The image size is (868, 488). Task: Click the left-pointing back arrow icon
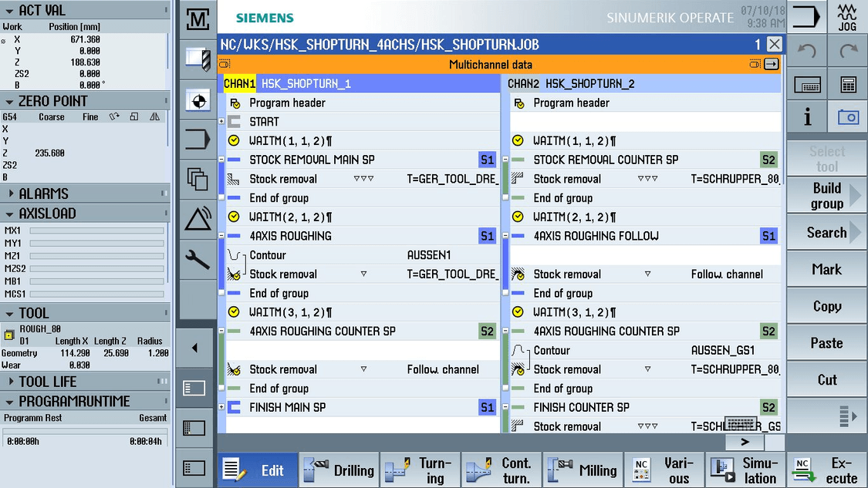coord(194,348)
